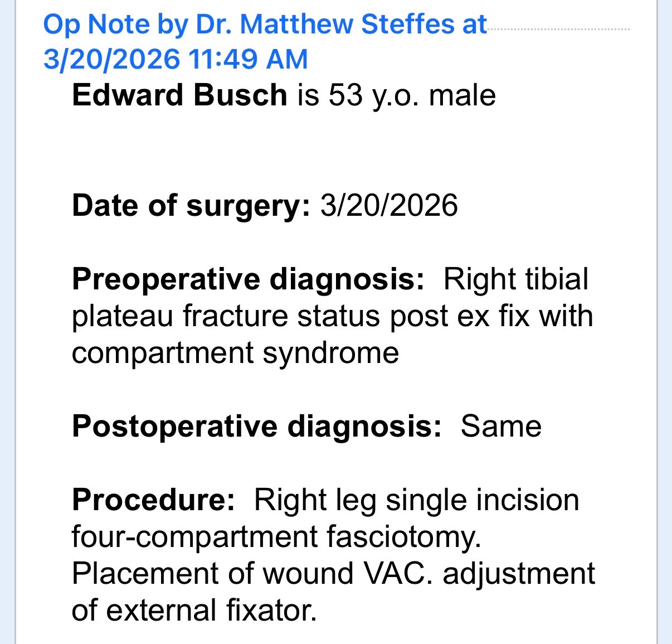Viewport: 672px width, 644px height.
Task: Click the "Right tibial" diagnosis text
Action: click(515, 279)
